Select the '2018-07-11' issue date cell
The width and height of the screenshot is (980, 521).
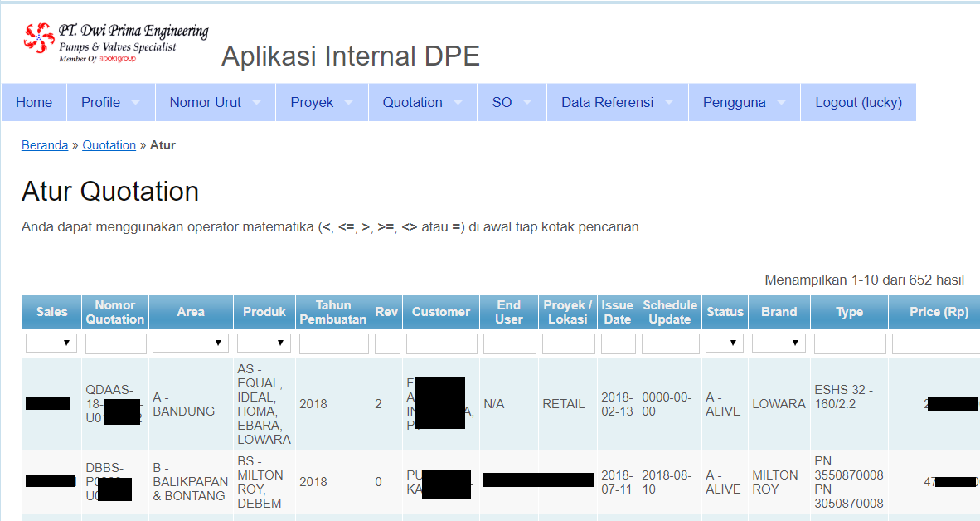618,482
